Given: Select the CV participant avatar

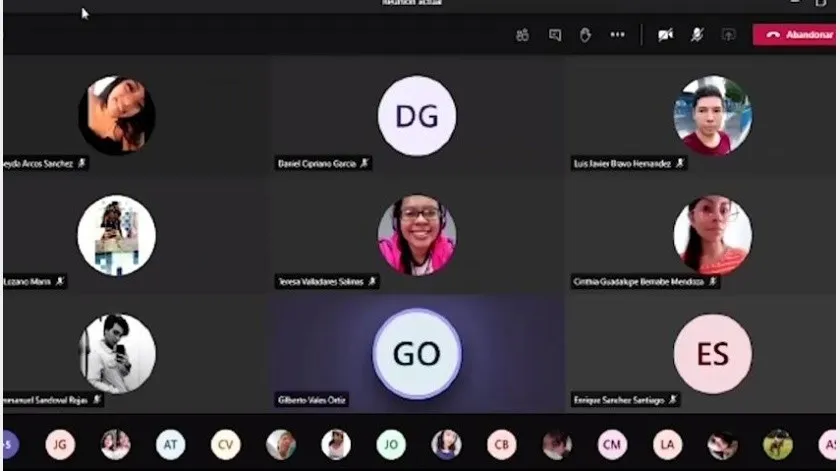Looking at the screenshot, I should point(225,444).
